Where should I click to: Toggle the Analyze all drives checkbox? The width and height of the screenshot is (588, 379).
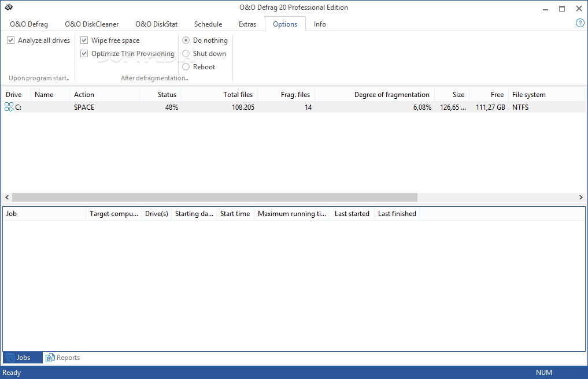pos(11,40)
